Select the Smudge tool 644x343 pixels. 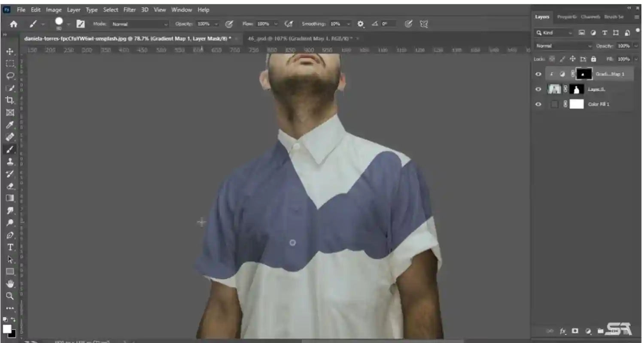pos(10,211)
